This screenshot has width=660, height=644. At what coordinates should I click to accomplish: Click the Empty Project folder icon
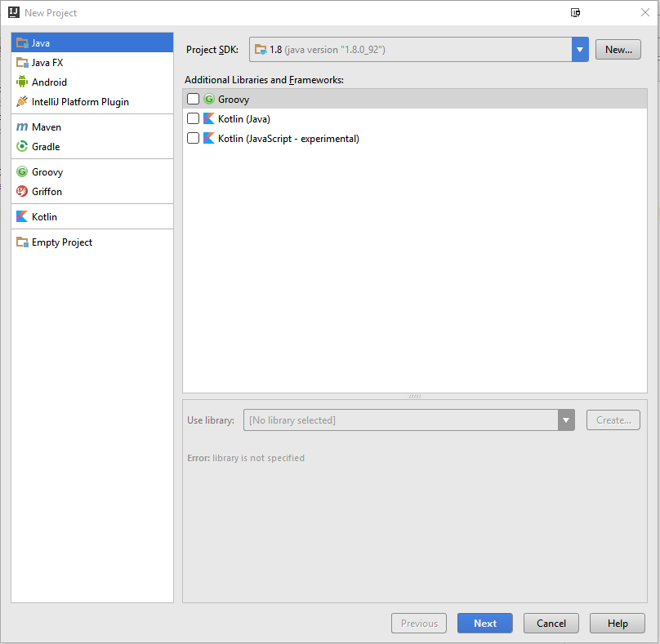[x=22, y=242]
